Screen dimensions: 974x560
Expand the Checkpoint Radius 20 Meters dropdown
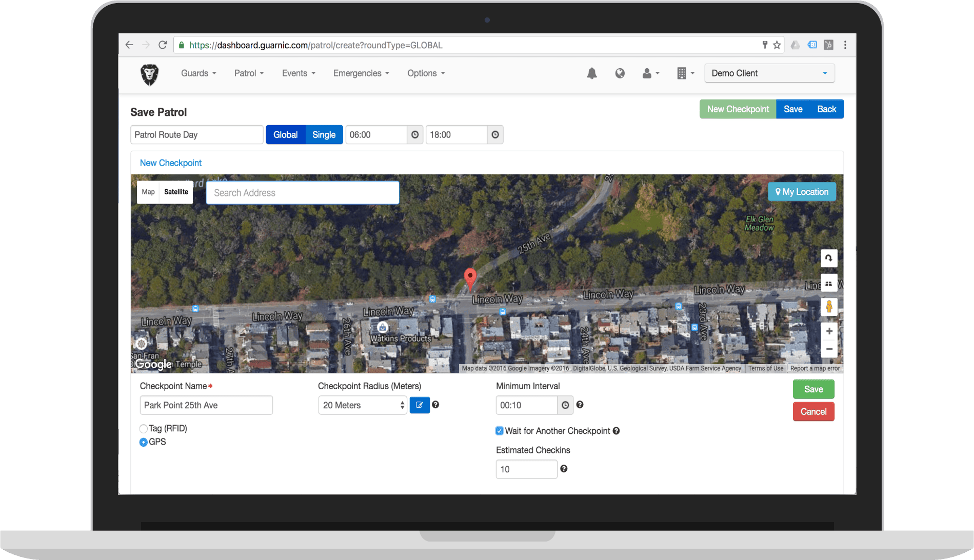(x=362, y=405)
